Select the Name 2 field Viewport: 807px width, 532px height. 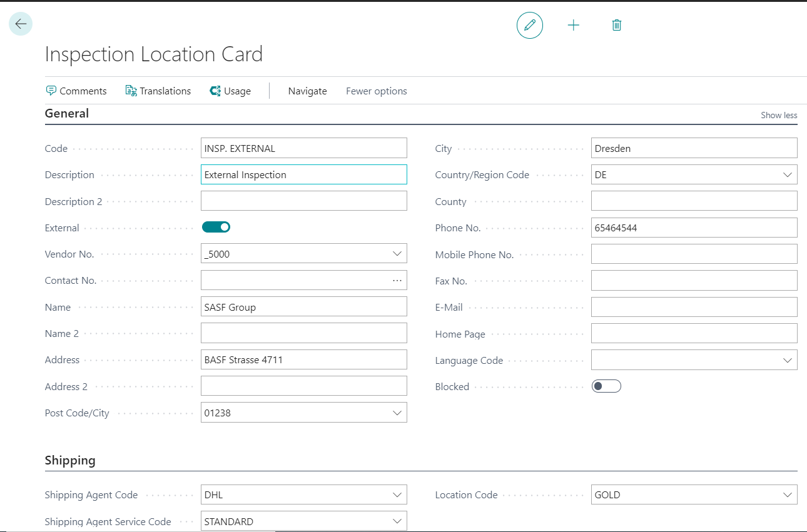tap(304, 333)
